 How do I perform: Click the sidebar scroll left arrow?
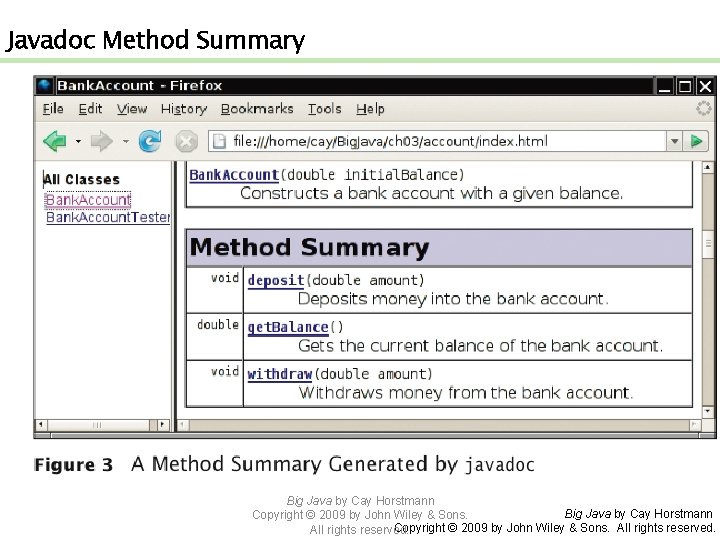pyautogui.click(x=41, y=425)
